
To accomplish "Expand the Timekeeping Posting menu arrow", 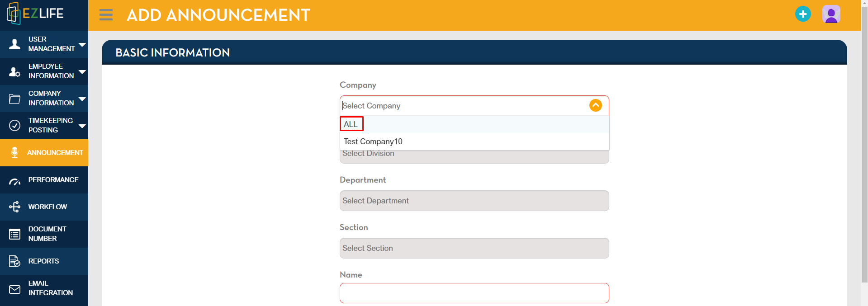I will (x=82, y=126).
